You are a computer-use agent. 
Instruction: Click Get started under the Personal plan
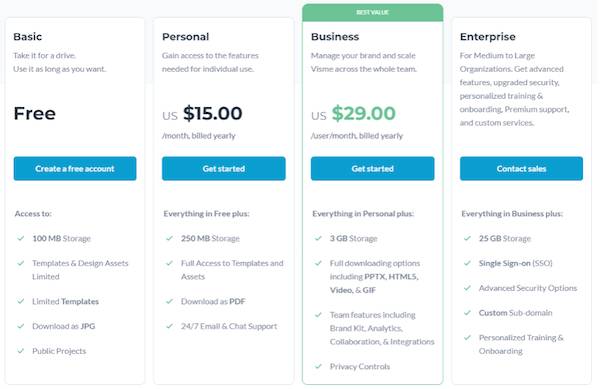pyautogui.click(x=223, y=168)
